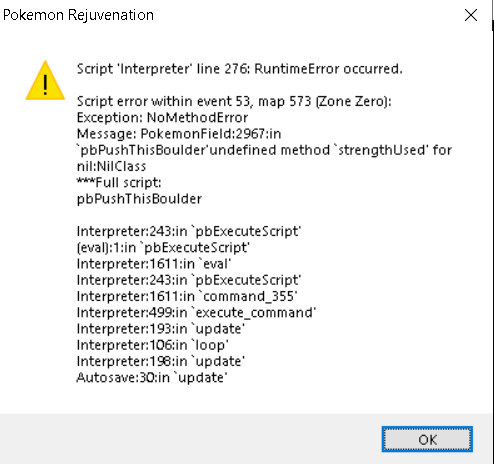
Task: Click the standalone 'pbPushThisBoulder' script line
Action: point(139,199)
